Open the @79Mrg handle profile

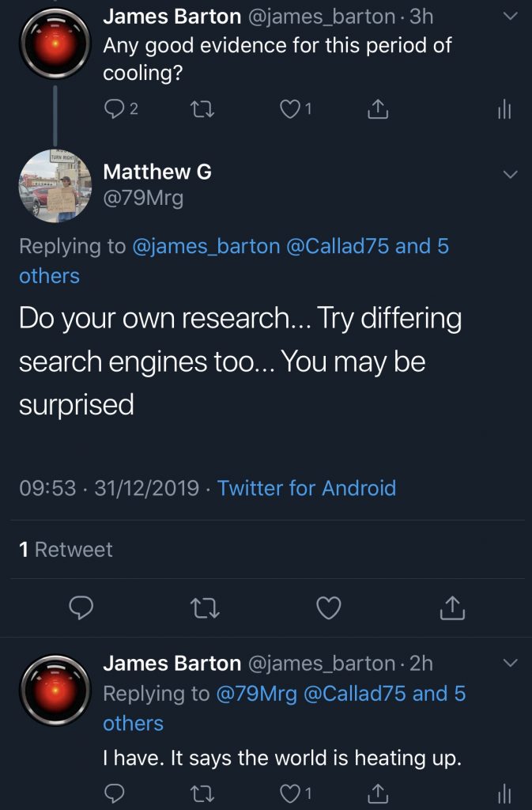pos(143,198)
